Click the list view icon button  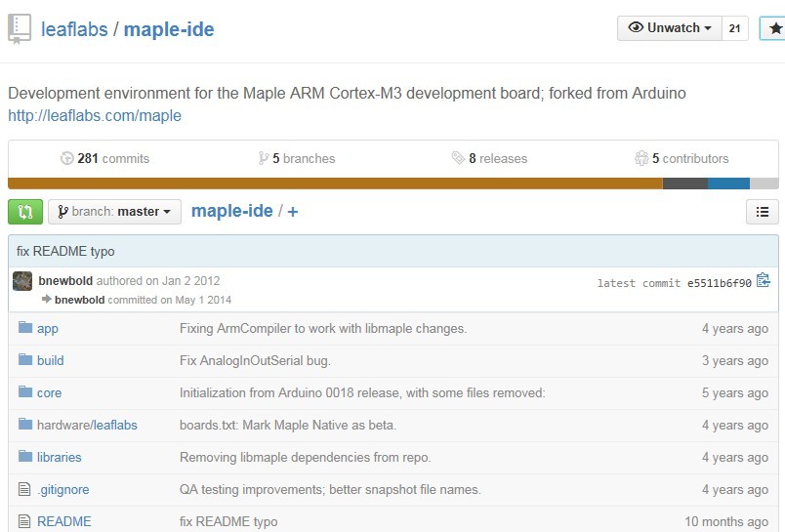pos(762,212)
